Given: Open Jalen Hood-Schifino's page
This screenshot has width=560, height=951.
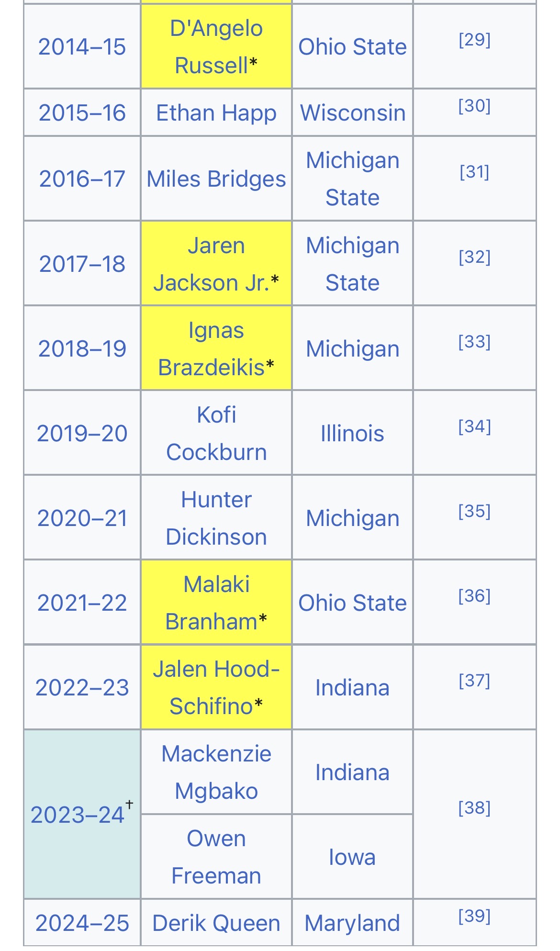Looking at the screenshot, I should tap(216, 687).
